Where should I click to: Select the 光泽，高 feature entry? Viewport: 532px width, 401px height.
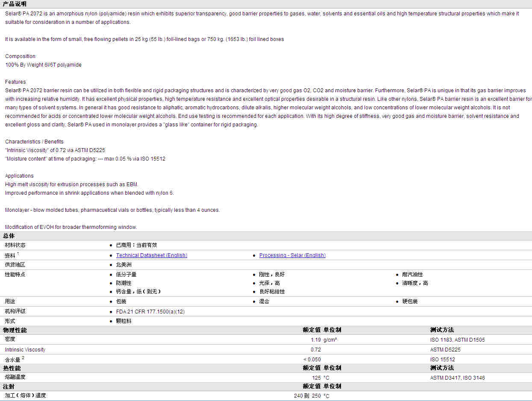(x=270, y=283)
